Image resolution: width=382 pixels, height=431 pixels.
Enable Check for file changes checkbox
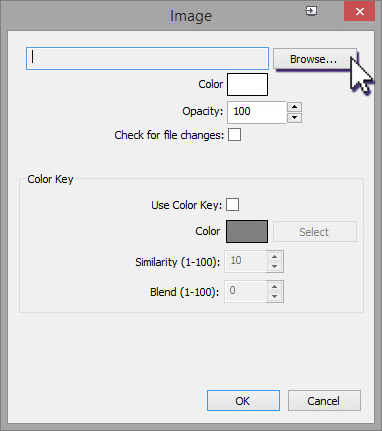[x=234, y=135]
